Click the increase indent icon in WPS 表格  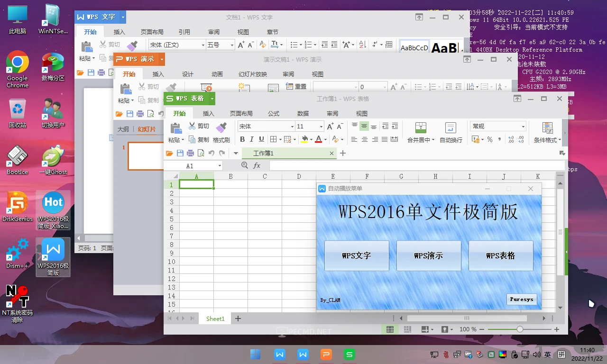[395, 126]
